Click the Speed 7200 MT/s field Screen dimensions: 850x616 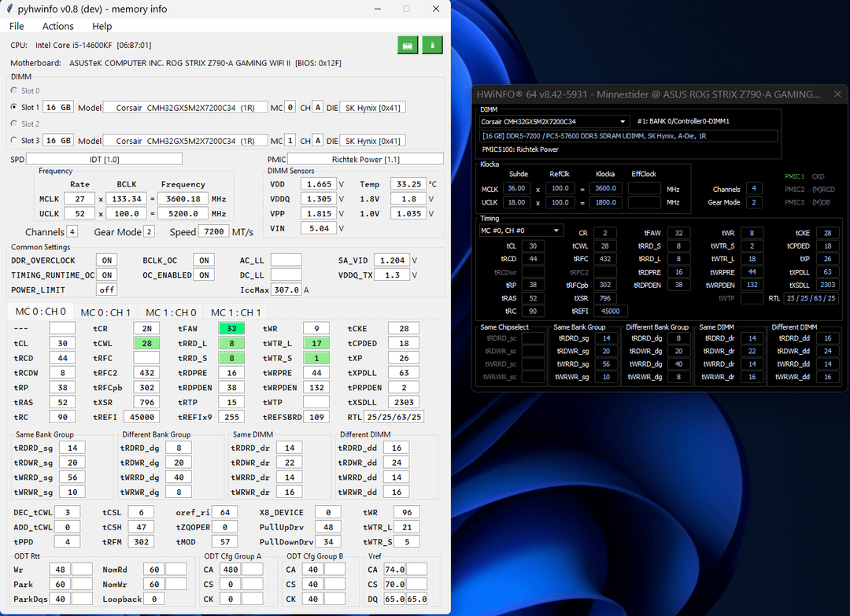coord(214,232)
